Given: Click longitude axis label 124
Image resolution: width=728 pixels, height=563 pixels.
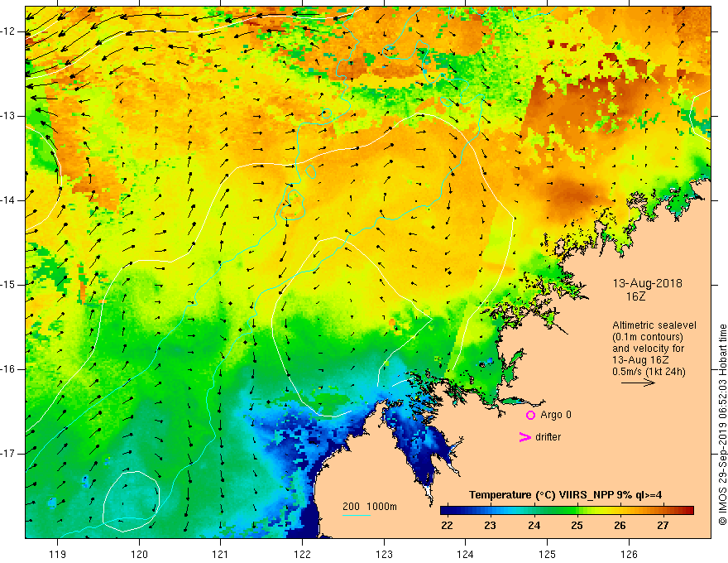Looking at the screenshot, I should pyautogui.click(x=466, y=554).
